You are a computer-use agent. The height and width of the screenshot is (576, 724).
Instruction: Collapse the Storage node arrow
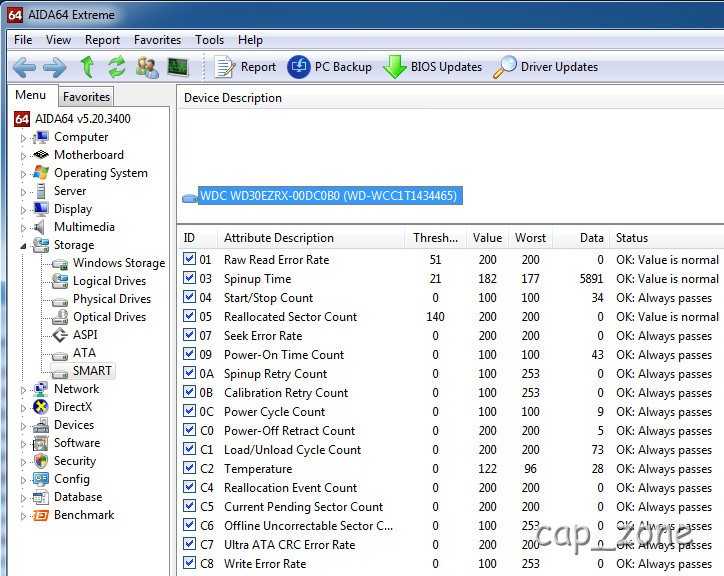click(23, 246)
